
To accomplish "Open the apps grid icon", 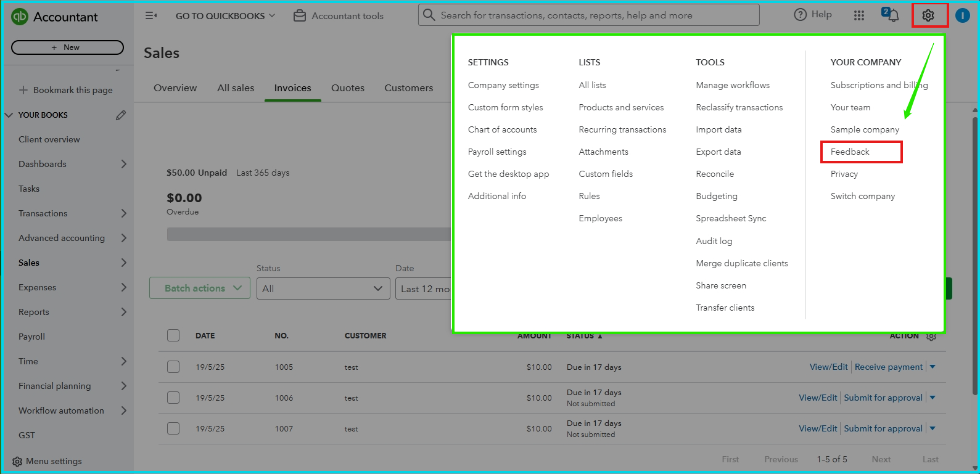I will click(859, 15).
